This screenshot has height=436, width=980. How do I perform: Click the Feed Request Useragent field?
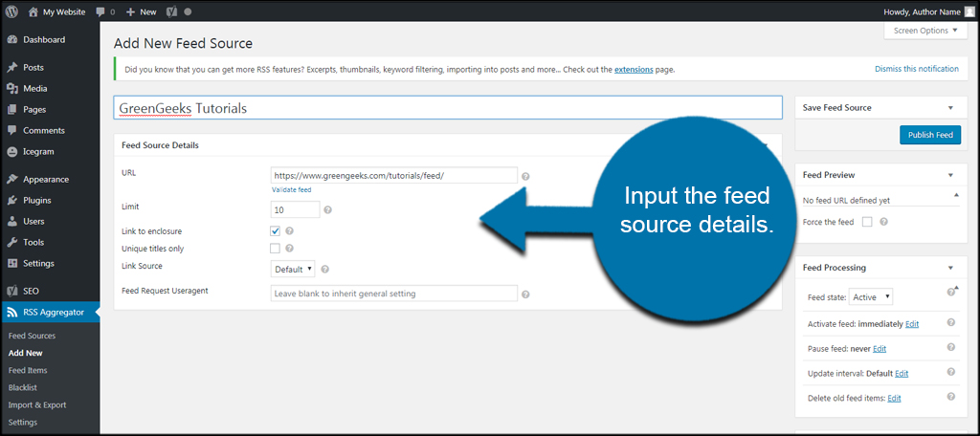click(394, 293)
